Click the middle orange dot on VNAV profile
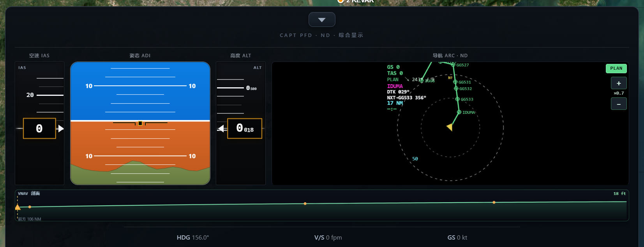Screen dimensions: 644x247 [x=305, y=203]
